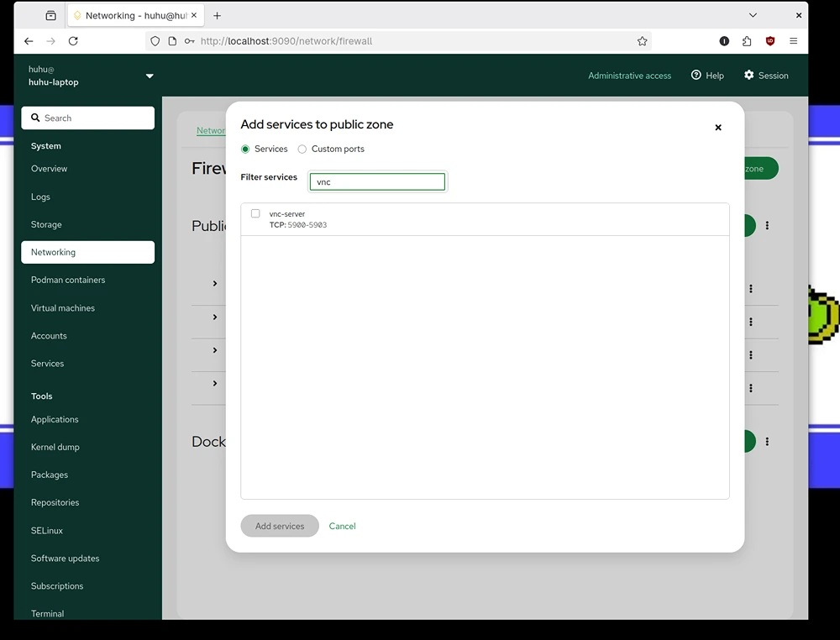Select the Services radio button
Screen dimensions: 840x640
245,149
